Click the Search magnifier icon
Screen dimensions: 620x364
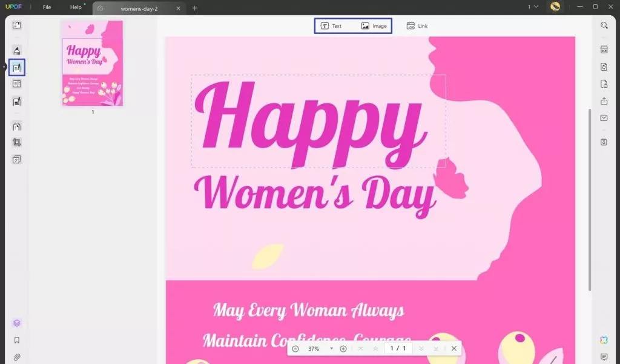(x=604, y=25)
